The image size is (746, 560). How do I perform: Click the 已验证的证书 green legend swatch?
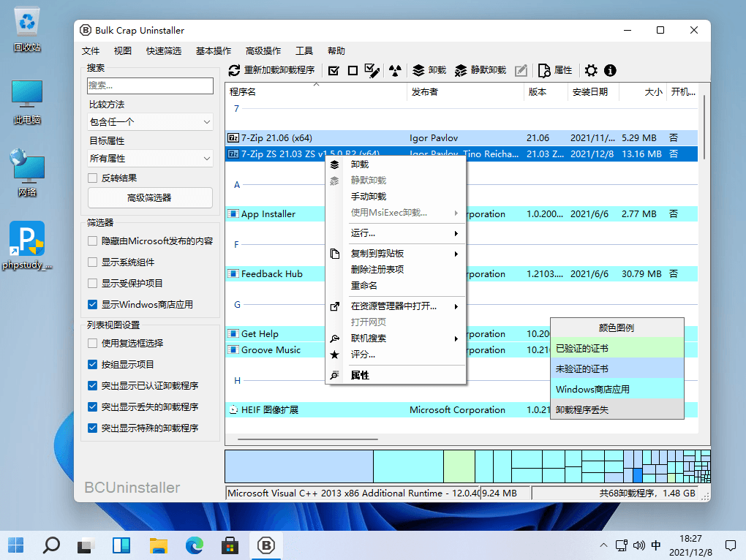(x=617, y=349)
